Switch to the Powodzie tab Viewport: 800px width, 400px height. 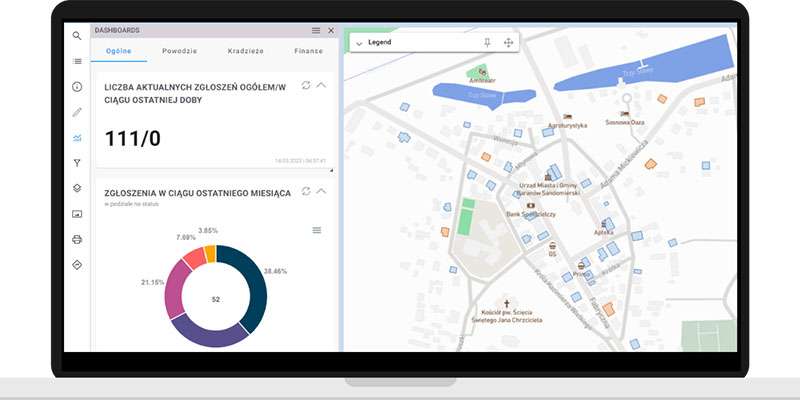182,51
